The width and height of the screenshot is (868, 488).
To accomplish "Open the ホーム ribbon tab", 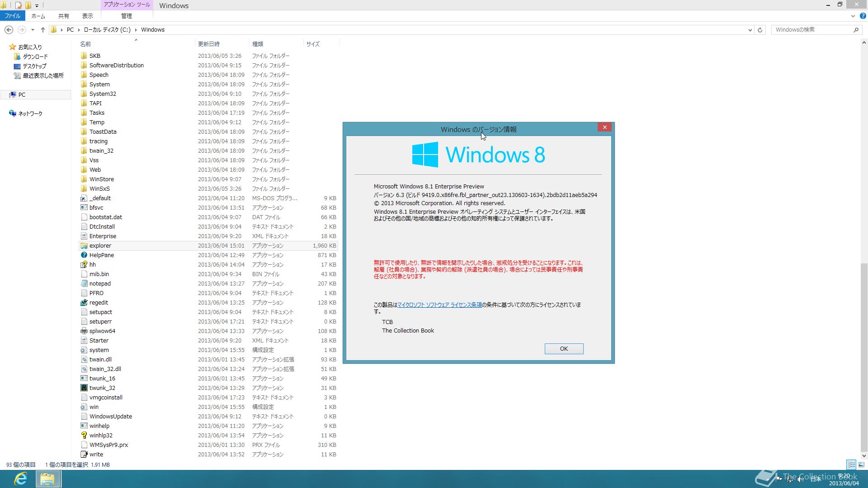I will click(x=38, y=16).
